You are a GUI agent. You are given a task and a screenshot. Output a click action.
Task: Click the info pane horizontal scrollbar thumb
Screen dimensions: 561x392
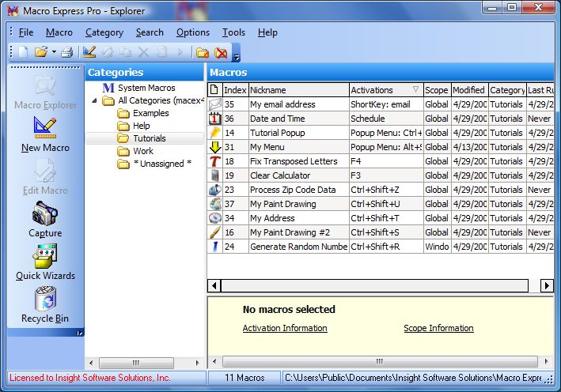380,361
